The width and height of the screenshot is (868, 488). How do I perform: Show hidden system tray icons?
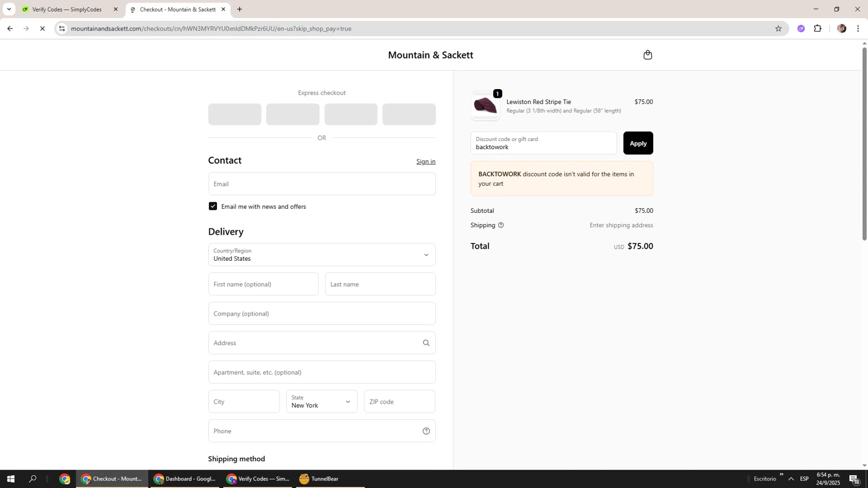pos(791,479)
